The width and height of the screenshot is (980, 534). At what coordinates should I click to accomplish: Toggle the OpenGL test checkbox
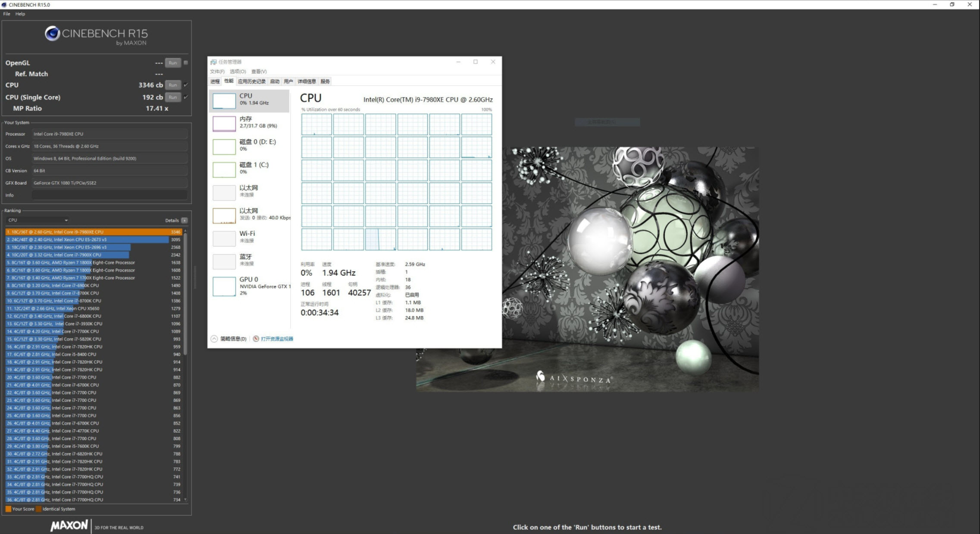186,63
